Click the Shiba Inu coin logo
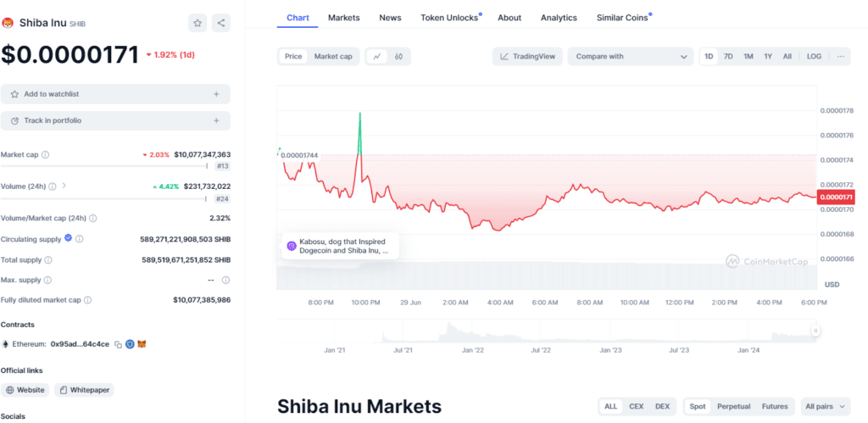Viewport: 868px width, 423px height. (x=8, y=23)
